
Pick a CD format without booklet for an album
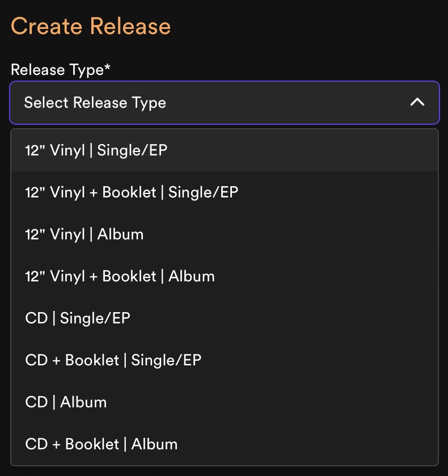point(65,402)
